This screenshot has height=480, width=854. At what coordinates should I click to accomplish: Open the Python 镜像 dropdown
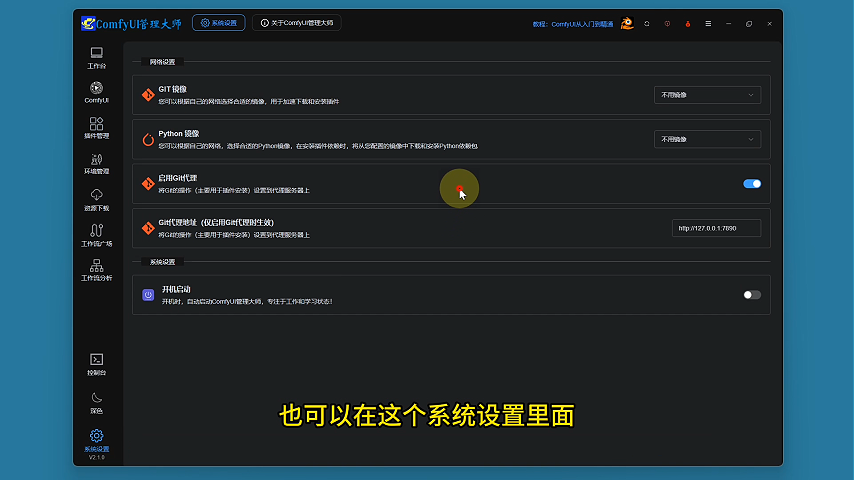pyautogui.click(x=707, y=139)
